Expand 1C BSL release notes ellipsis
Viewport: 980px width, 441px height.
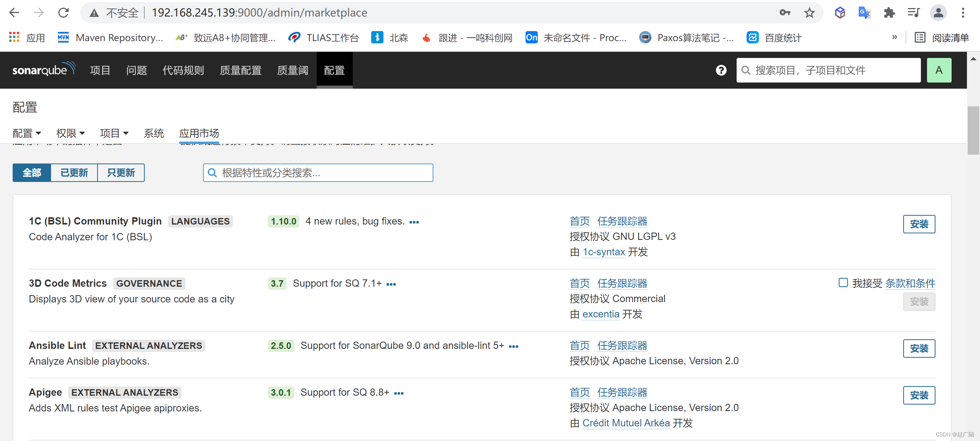coord(414,222)
